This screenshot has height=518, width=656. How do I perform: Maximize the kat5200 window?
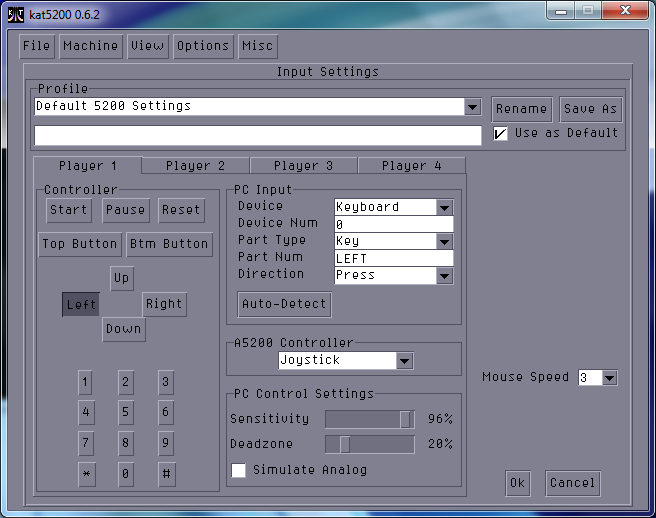coord(588,10)
